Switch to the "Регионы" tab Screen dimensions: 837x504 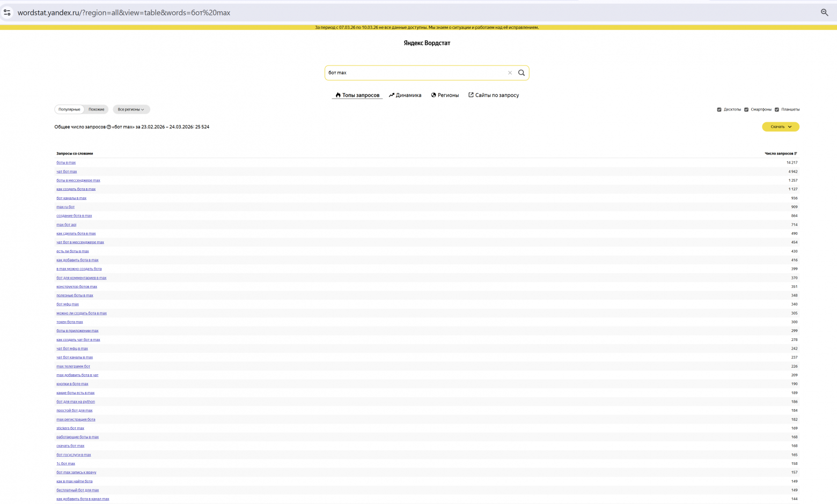(x=445, y=95)
